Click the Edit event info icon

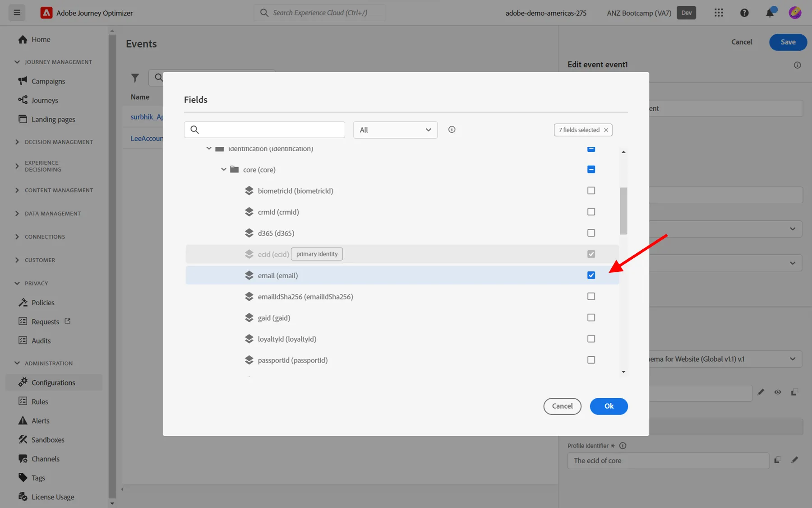coord(797,65)
